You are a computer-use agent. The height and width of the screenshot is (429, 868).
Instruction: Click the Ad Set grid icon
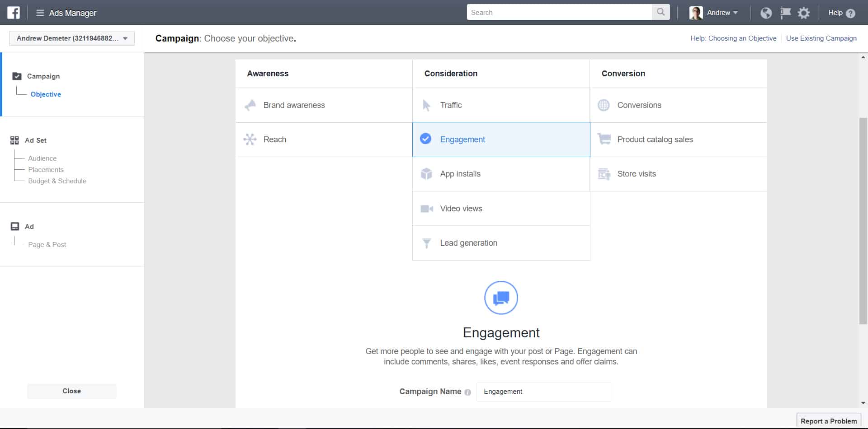pyautogui.click(x=14, y=140)
